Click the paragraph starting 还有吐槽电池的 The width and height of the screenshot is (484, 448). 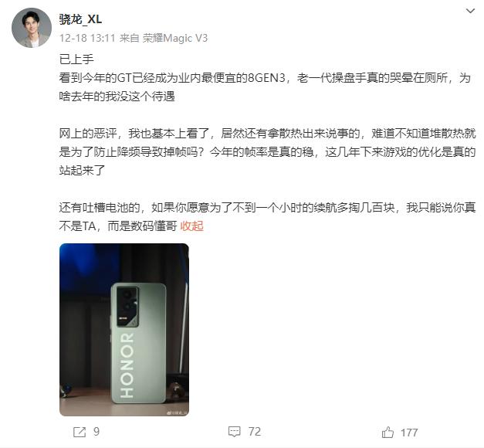267,217
